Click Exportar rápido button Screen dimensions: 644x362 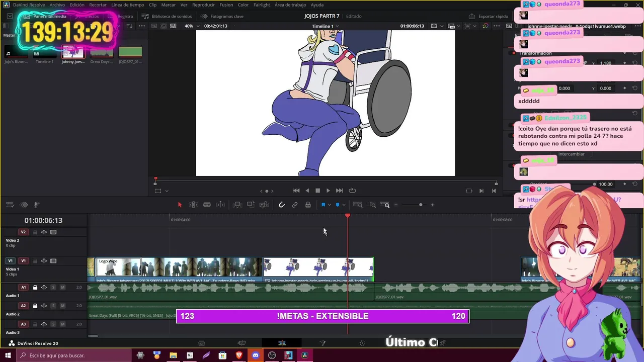point(488,16)
